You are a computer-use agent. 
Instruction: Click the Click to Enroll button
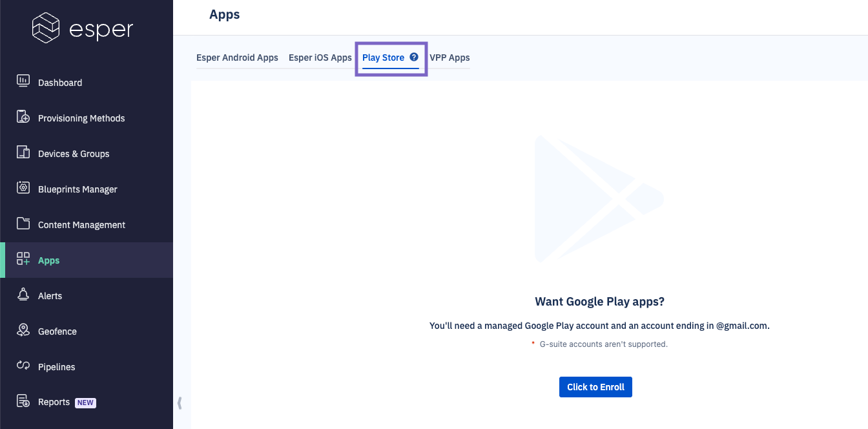coord(595,386)
